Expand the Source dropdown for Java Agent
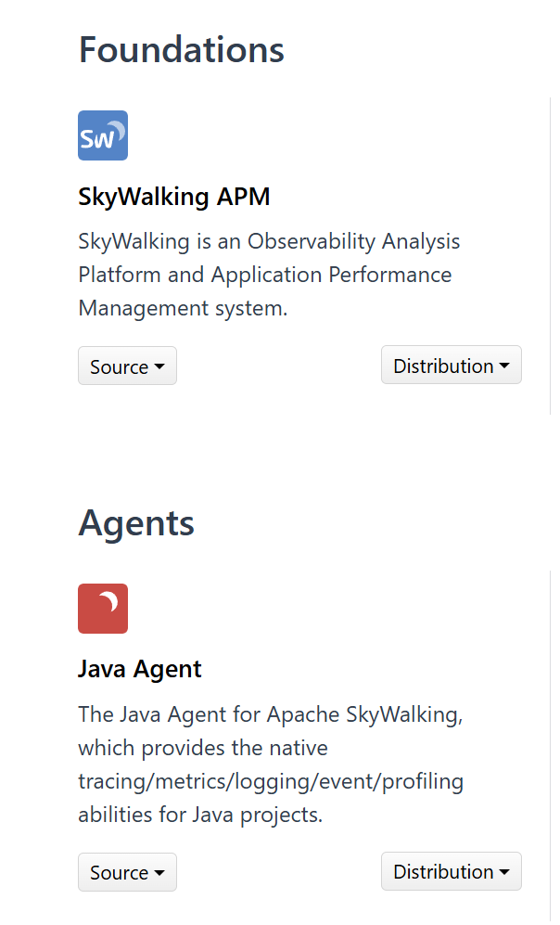 click(127, 872)
